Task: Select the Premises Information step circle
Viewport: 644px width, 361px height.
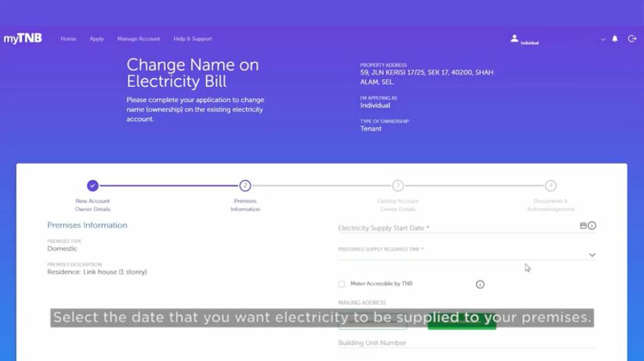Action: (x=245, y=186)
